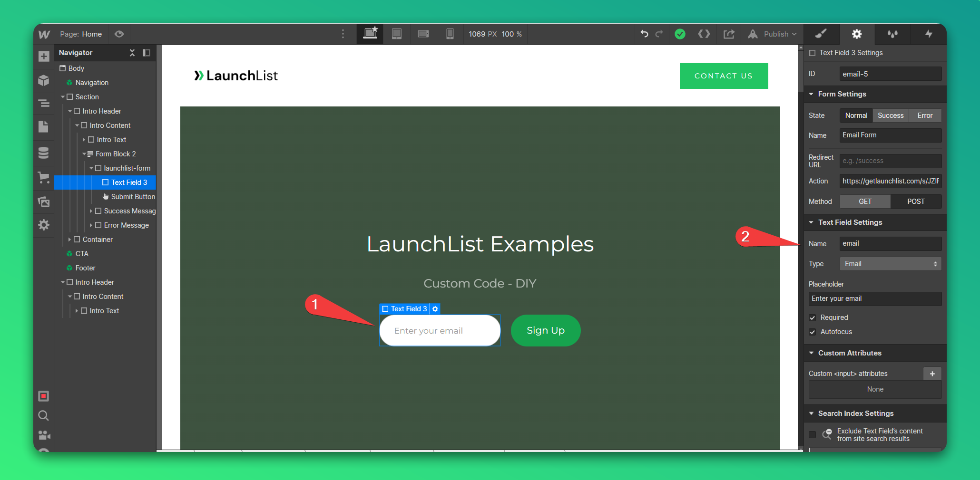980x480 pixels.
Task: Open the export code icon
Action: point(704,34)
